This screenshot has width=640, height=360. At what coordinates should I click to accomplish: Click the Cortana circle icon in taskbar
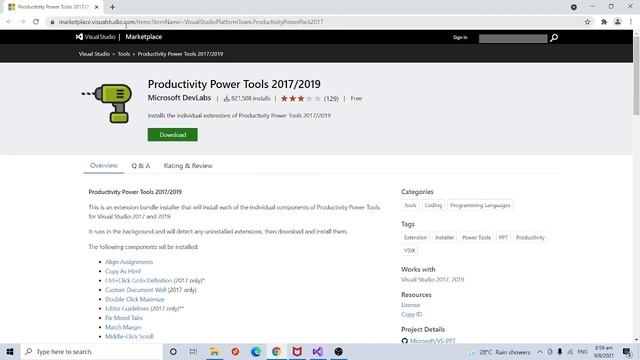point(173,351)
